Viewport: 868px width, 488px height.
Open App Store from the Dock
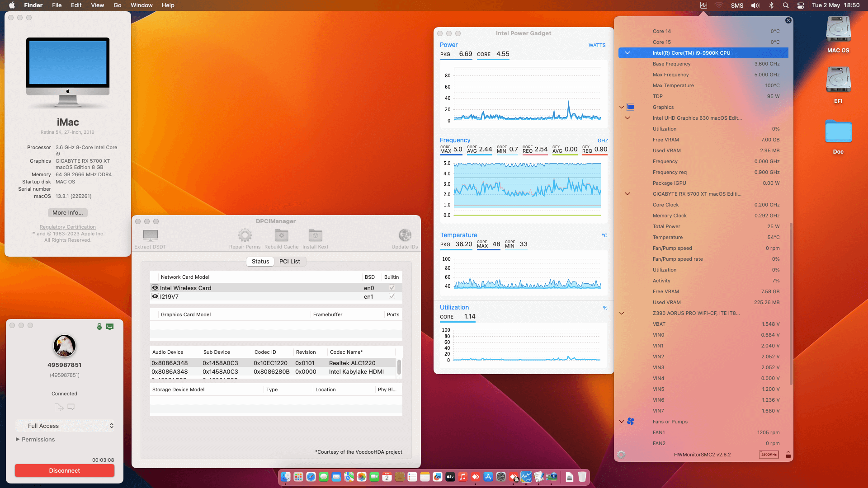[488, 477]
